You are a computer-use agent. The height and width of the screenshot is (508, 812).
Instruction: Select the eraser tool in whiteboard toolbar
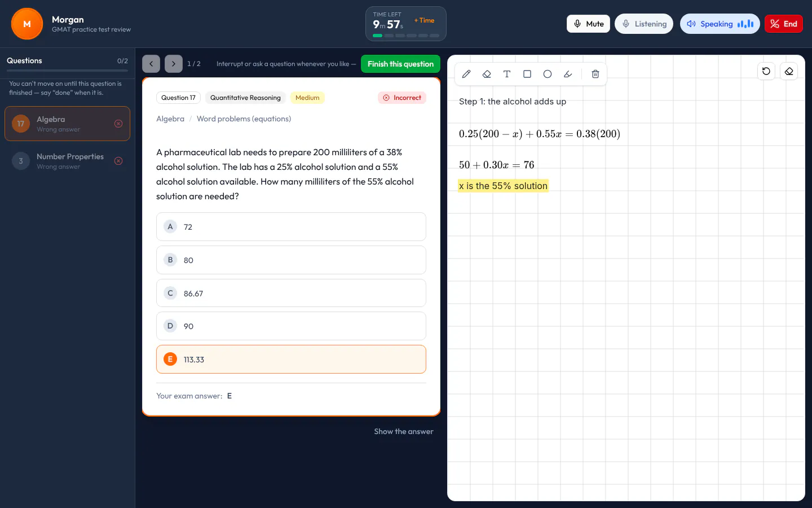pos(487,74)
